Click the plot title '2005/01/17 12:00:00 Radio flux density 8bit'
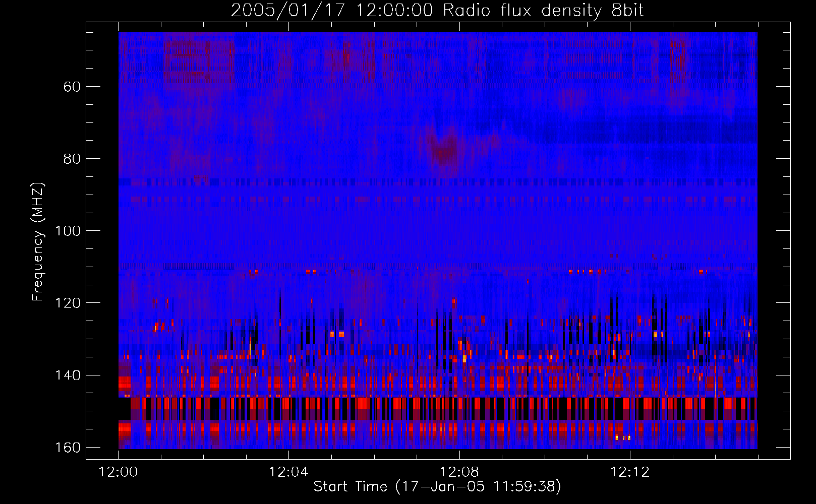The image size is (816, 504). pyautogui.click(x=437, y=10)
